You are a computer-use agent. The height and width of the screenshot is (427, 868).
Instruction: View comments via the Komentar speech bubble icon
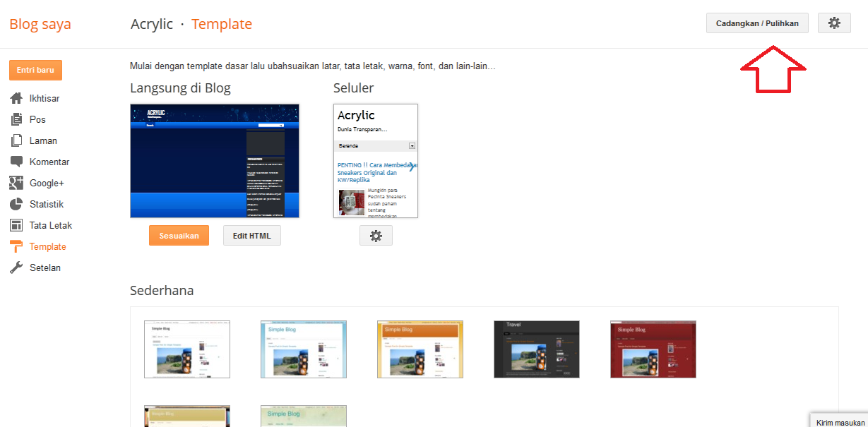point(16,162)
